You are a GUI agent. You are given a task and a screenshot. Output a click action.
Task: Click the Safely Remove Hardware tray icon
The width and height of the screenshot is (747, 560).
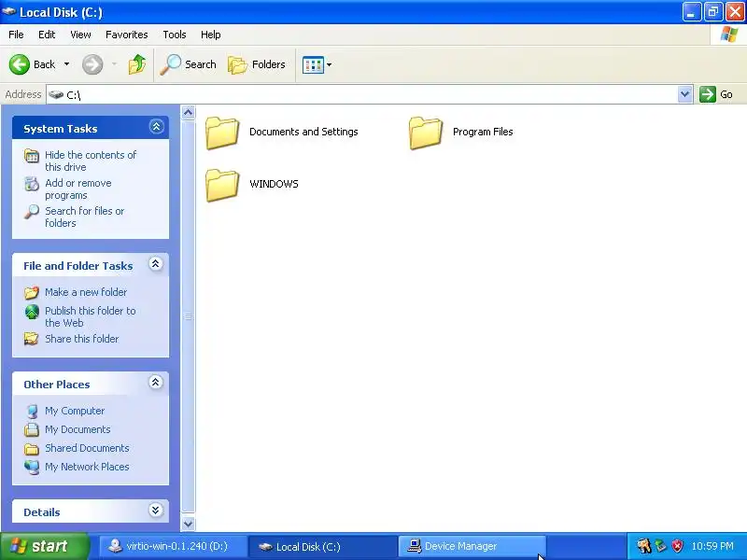(x=661, y=546)
